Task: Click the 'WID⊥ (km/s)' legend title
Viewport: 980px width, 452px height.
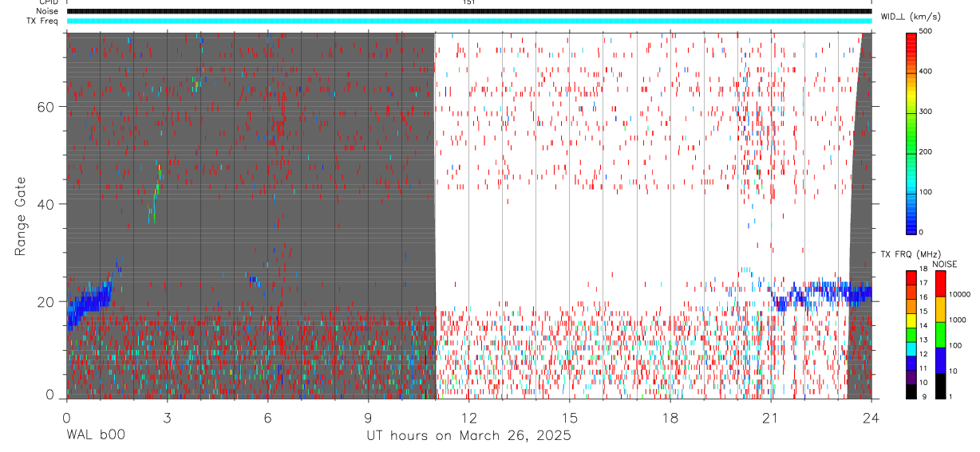Action: coord(909,16)
